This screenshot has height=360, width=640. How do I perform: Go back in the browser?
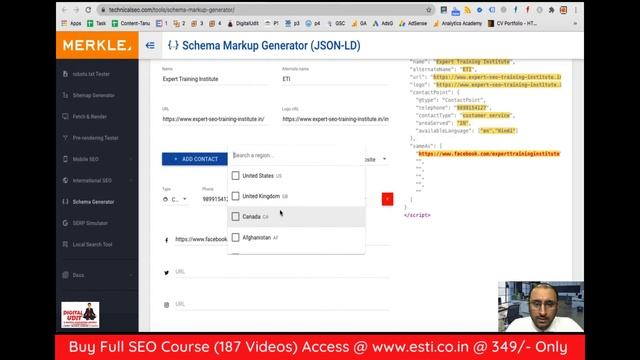click(64, 9)
